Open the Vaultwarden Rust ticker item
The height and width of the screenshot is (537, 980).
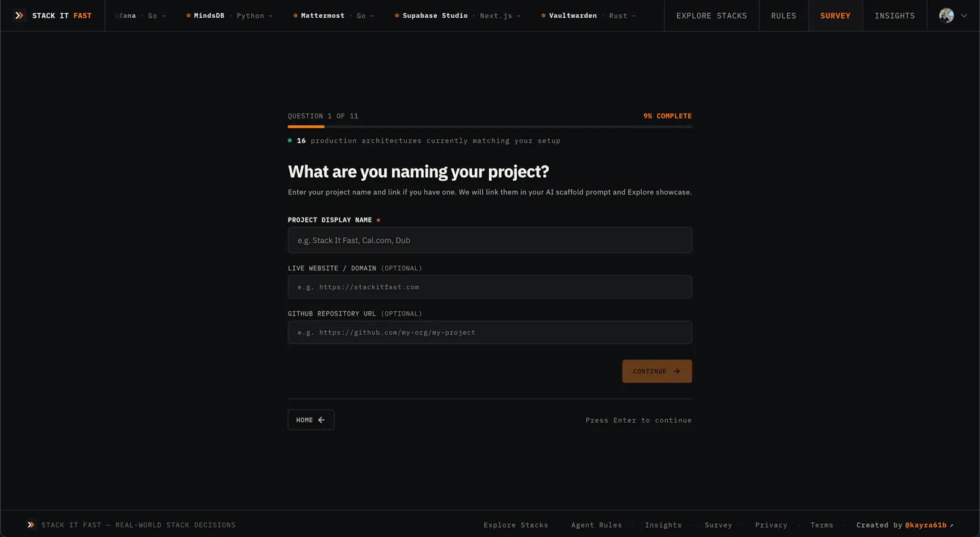pos(589,16)
